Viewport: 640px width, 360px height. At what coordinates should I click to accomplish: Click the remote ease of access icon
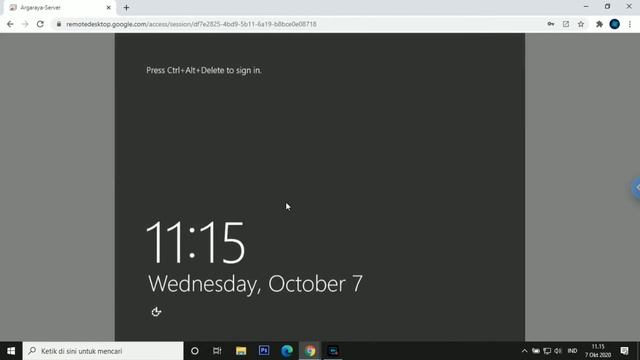pos(156,312)
